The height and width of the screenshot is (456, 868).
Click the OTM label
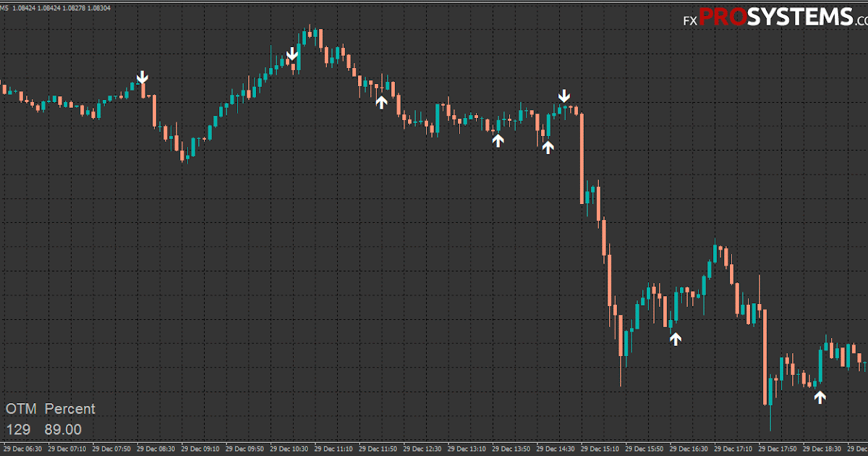tap(21, 409)
